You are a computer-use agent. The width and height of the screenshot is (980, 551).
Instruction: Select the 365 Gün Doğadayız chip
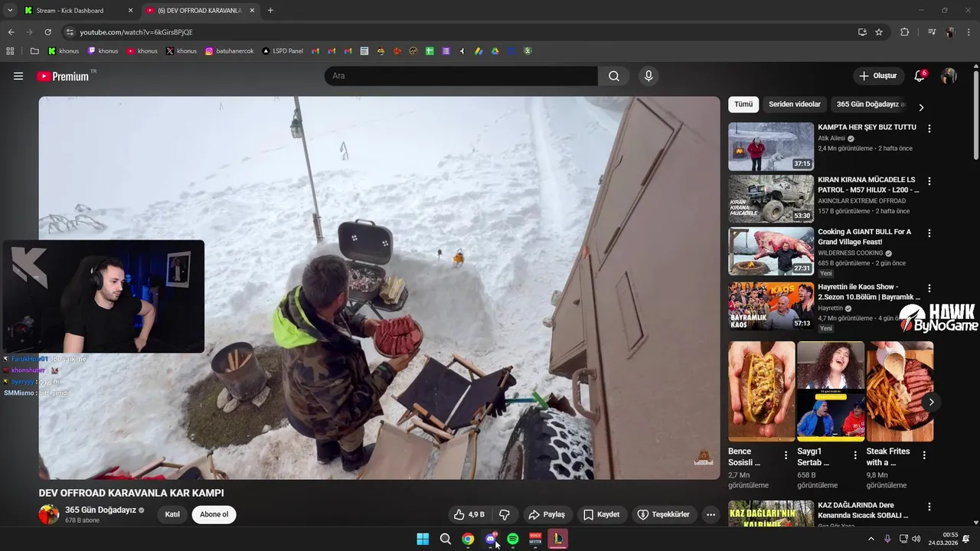(871, 104)
